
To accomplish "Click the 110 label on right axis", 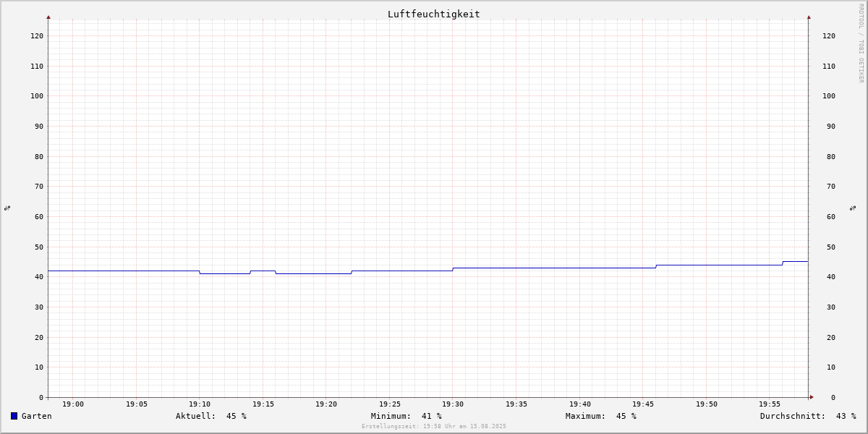I will (829, 66).
